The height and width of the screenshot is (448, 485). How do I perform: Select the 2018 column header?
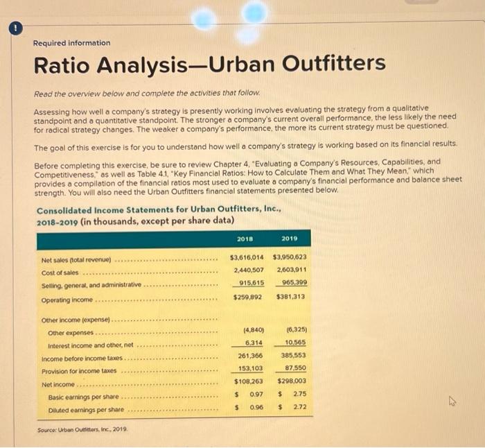click(245, 239)
